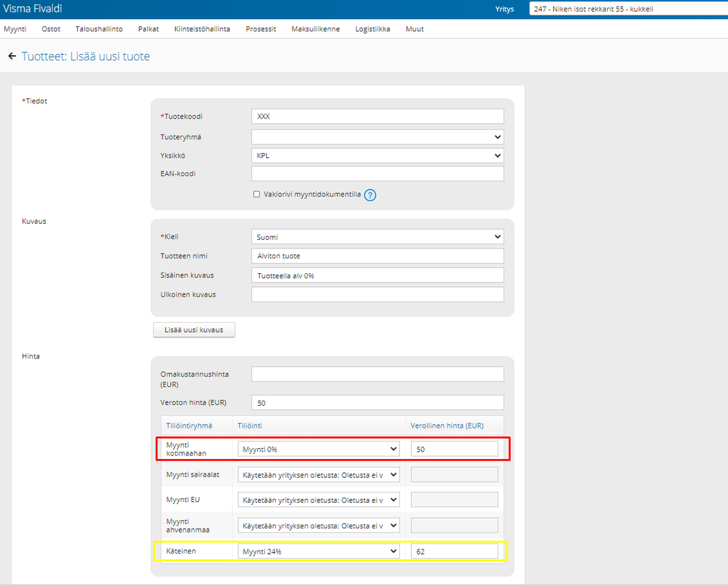Open Tiliöinti dropdown for Myynti EU
728x585 pixels.
[x=318, y=500]
